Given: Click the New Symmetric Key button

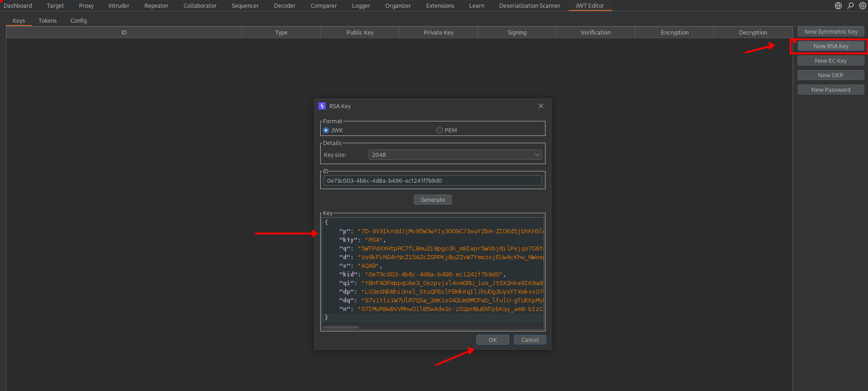Looking at the screenshot, I should pos(830,32).
